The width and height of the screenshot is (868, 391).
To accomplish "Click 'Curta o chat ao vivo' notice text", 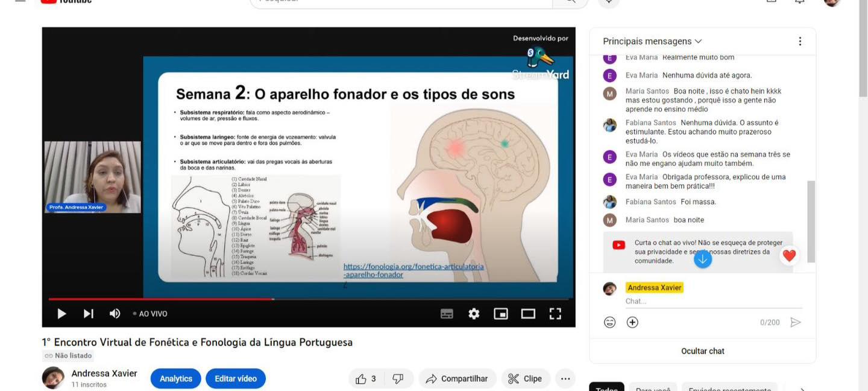I will [x=708, y=252].
